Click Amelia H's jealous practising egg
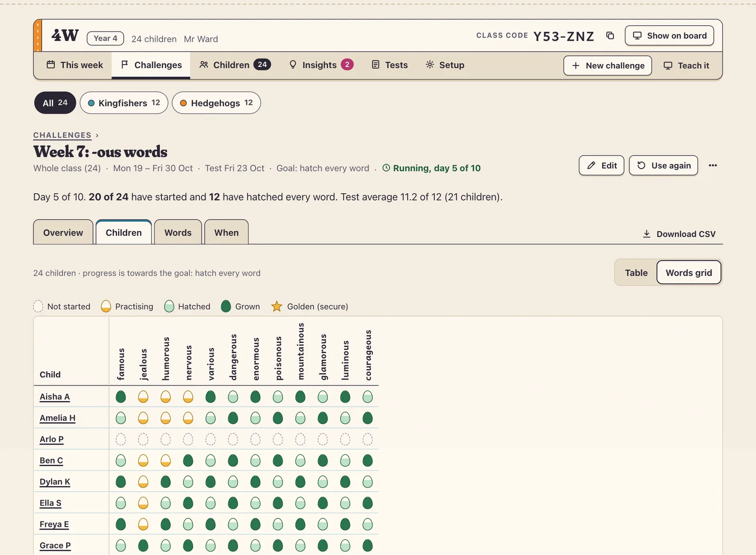Image resolution: width=756 pixels, height=555 pixels. pos(143,418)
